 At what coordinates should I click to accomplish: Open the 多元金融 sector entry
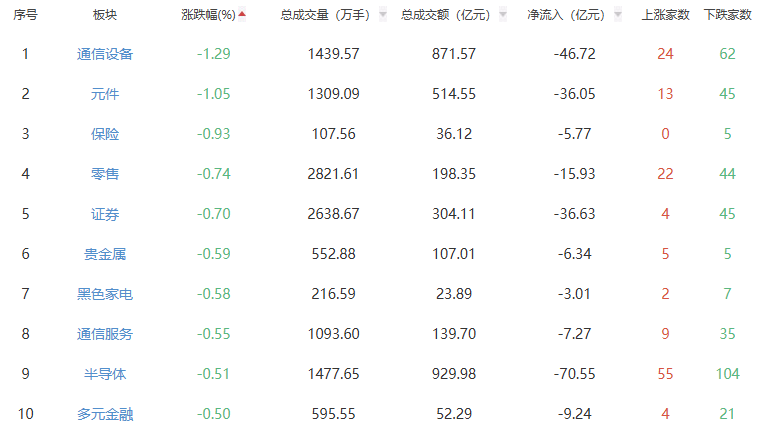[104, 414]
